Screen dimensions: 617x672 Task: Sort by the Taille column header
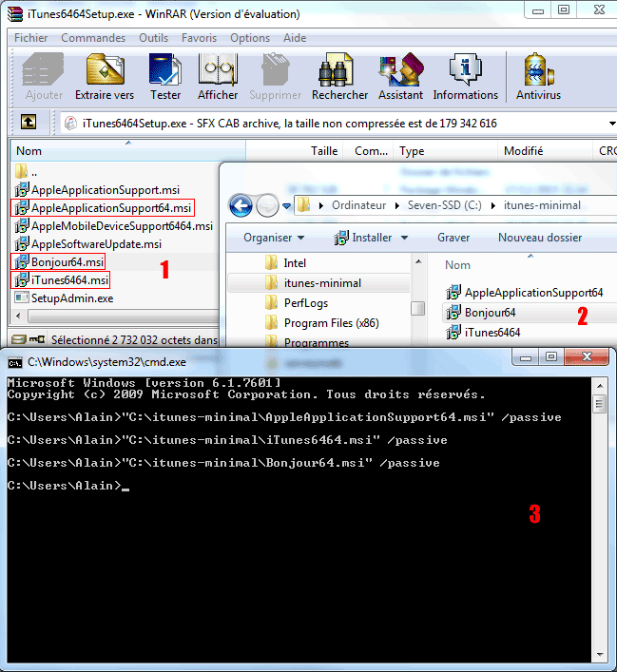(x=295, y=151)
